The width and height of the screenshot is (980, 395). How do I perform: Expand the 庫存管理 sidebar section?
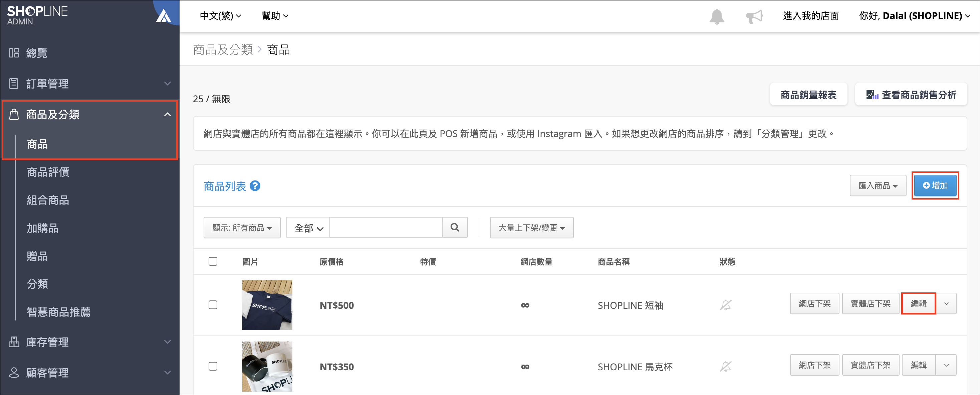click(x=167, y=342)
